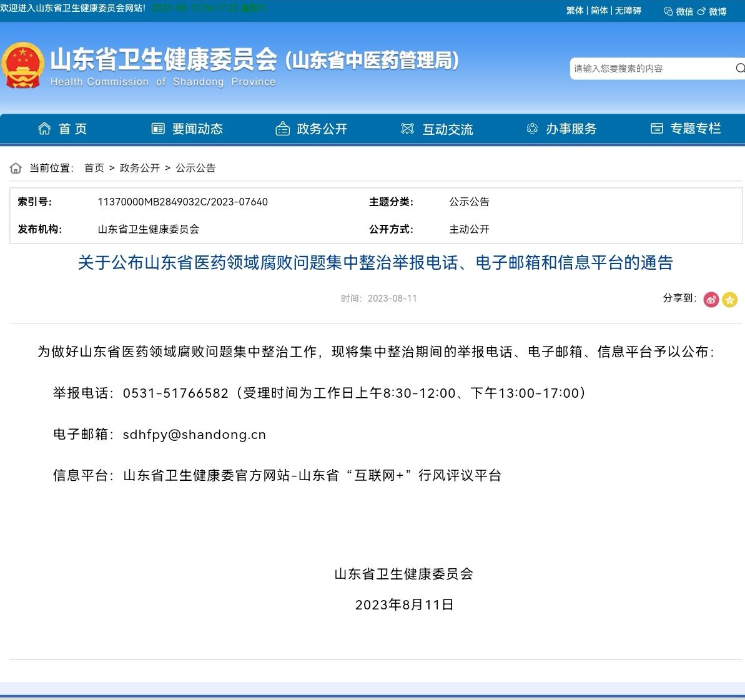Click English subtitle Health Commission of Shandong Province
This screenshot has width=745, height=700.
(163, 82)
